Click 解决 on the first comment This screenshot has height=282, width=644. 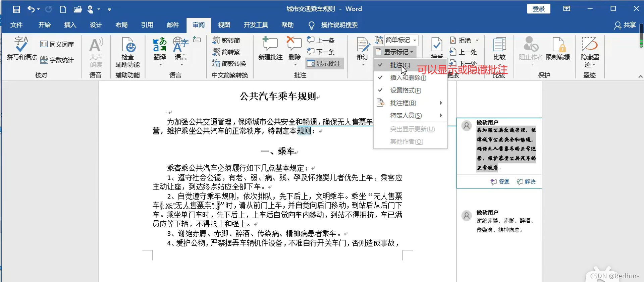[526, 181]
